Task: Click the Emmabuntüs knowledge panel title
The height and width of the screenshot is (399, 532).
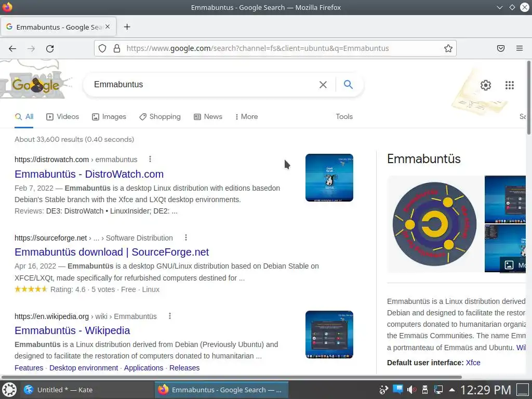Action: pos(424,159)
